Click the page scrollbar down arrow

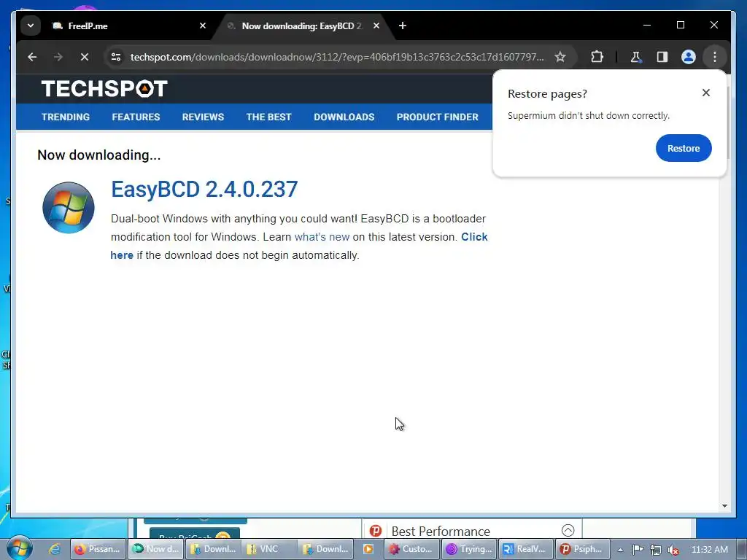pos(724,506)
